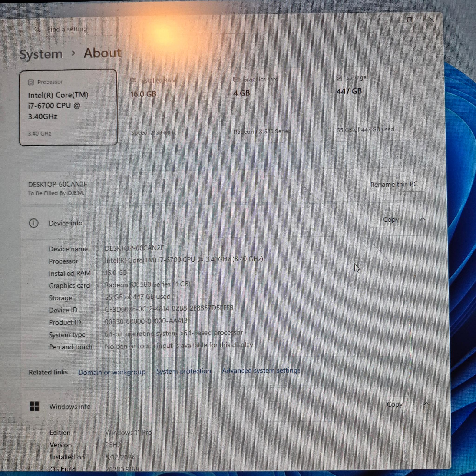Click the Radeon RX 580 Series (4 GB) value

tap(148, 284)
